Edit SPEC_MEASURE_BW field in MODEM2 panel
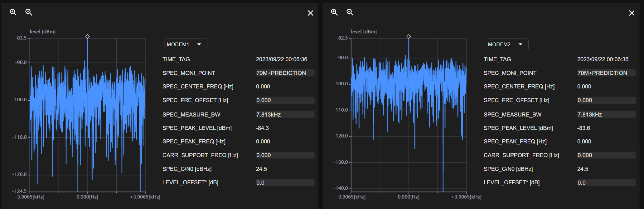 (x=606, y=114)
